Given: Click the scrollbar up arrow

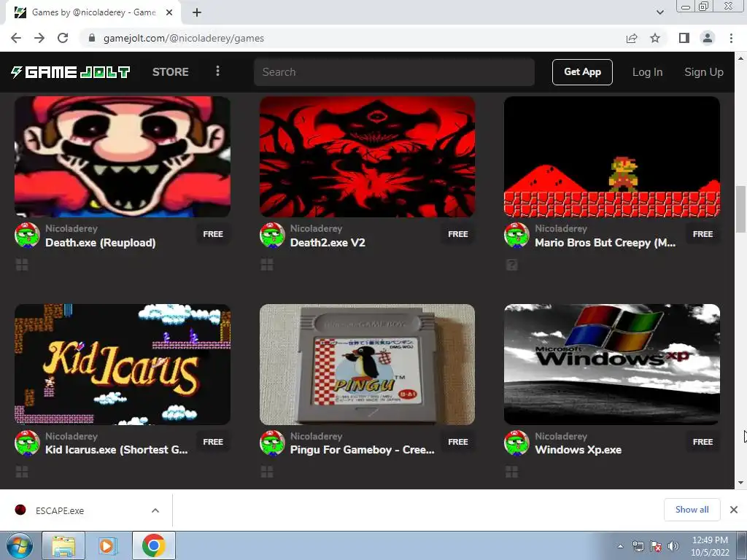Looking at the screenshot, I should [x=741, y=58].
